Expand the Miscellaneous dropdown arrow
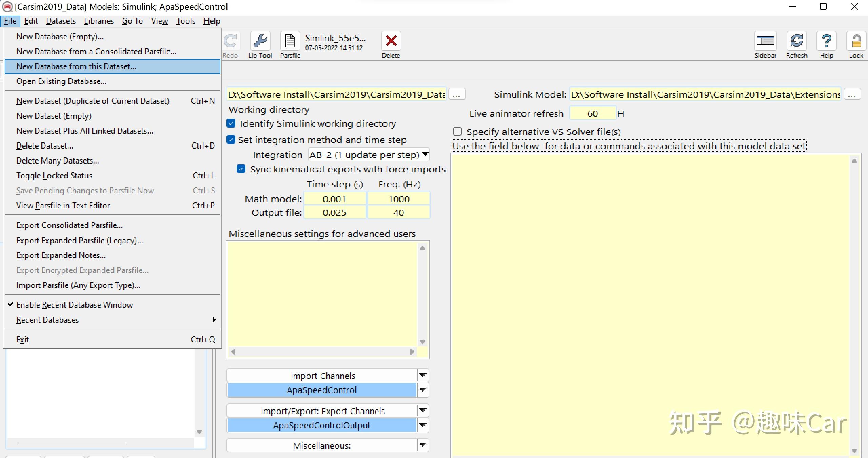868x458 pixels. click(x=422, y=445)
